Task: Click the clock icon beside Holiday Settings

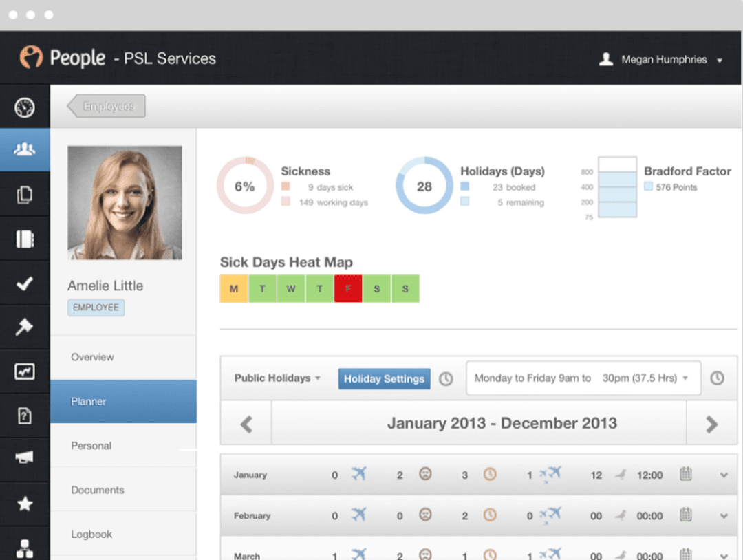Action: (x=446, y=378)
